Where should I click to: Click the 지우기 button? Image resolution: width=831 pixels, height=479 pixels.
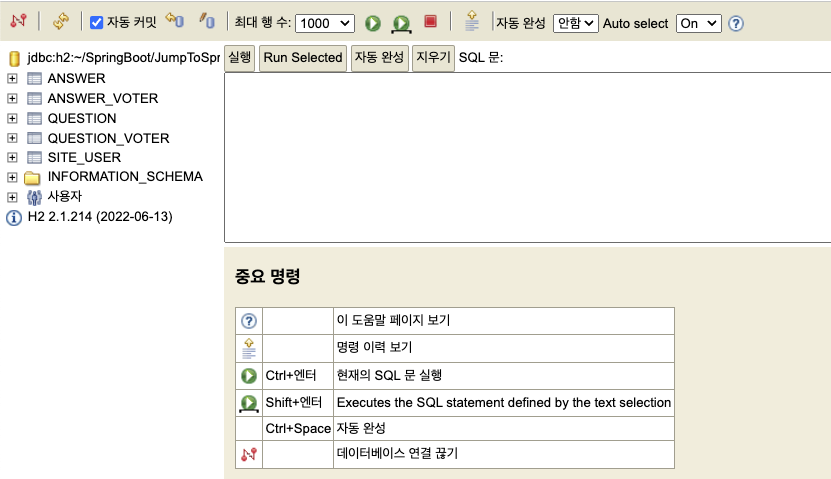tap(433, 57)
